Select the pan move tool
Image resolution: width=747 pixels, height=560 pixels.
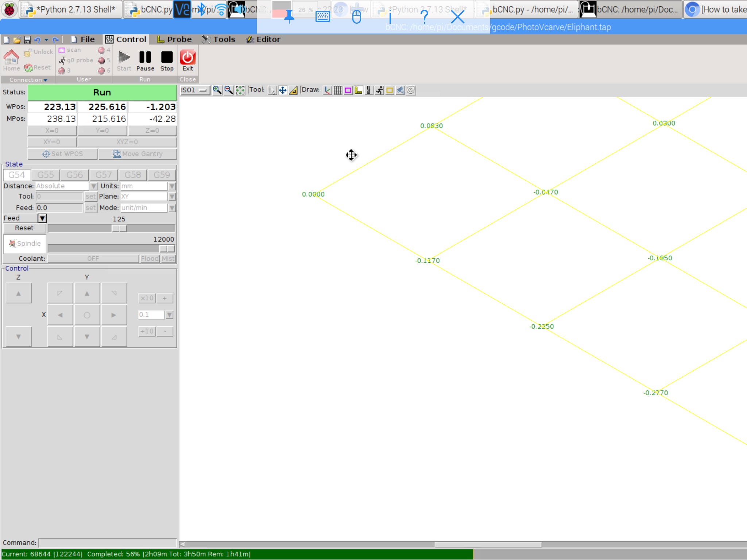283,90
